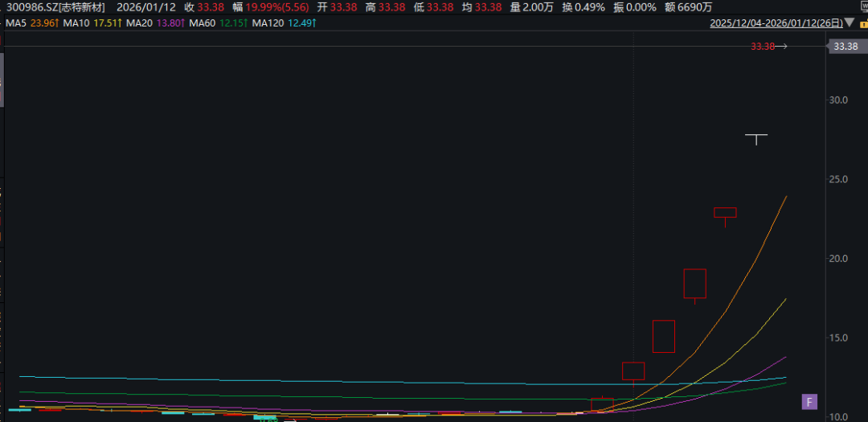Click the T-shaped candlestick near 27.5
Screen dimensions: 868x422
[x=755, y=138]
